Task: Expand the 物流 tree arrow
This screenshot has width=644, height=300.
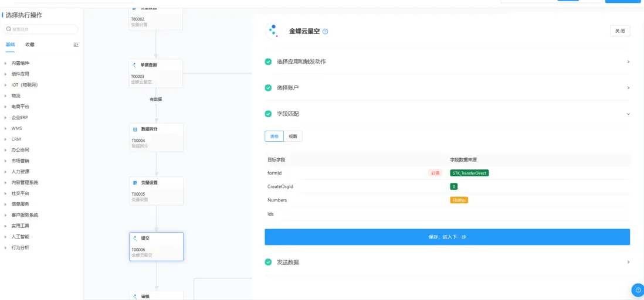Action: [x=5, y=96]
